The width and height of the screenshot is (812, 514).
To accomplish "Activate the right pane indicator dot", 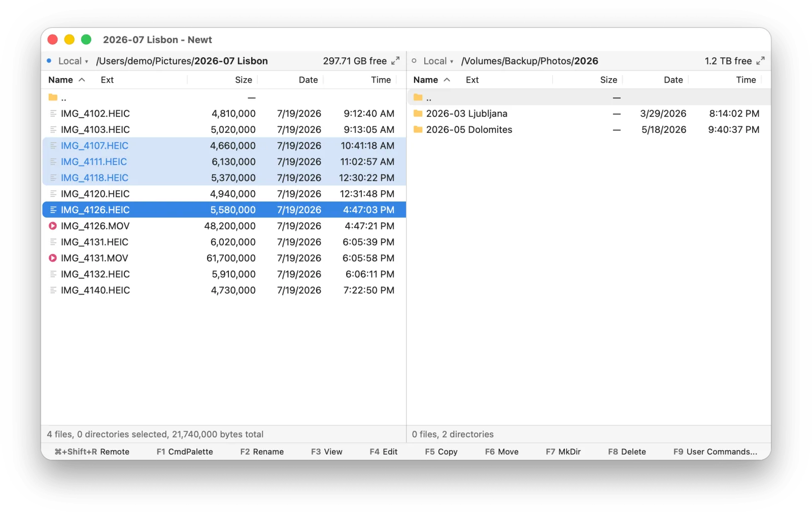I will coord(414,61).
